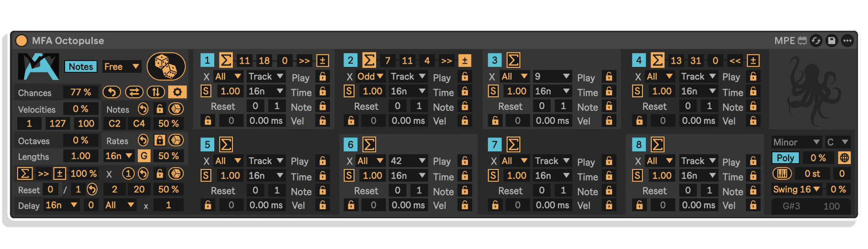Image resolution: width=868 pixels, height=249 pixels.
Task: Toggle the Rates lock in the left panel
Action: tap(160, 141)
